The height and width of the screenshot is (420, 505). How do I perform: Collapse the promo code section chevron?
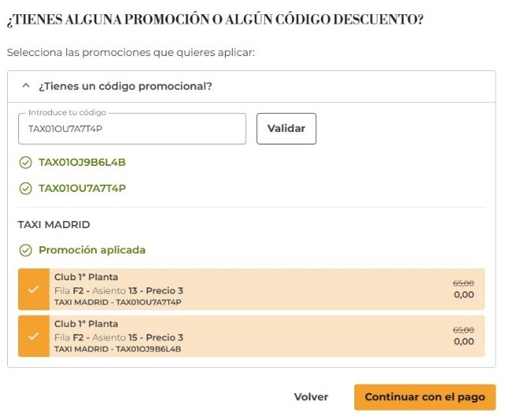tap(25, 86)
